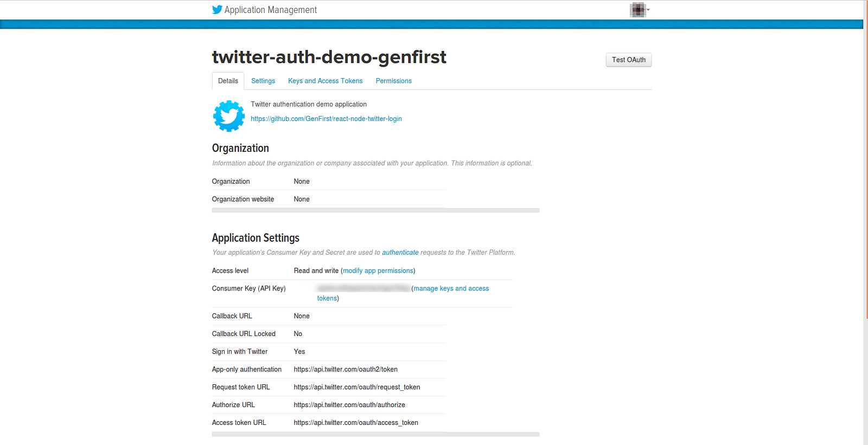868x445 pixels.
Task: Open the Keys and Access Tokens tab
Action: coord(325,81)
